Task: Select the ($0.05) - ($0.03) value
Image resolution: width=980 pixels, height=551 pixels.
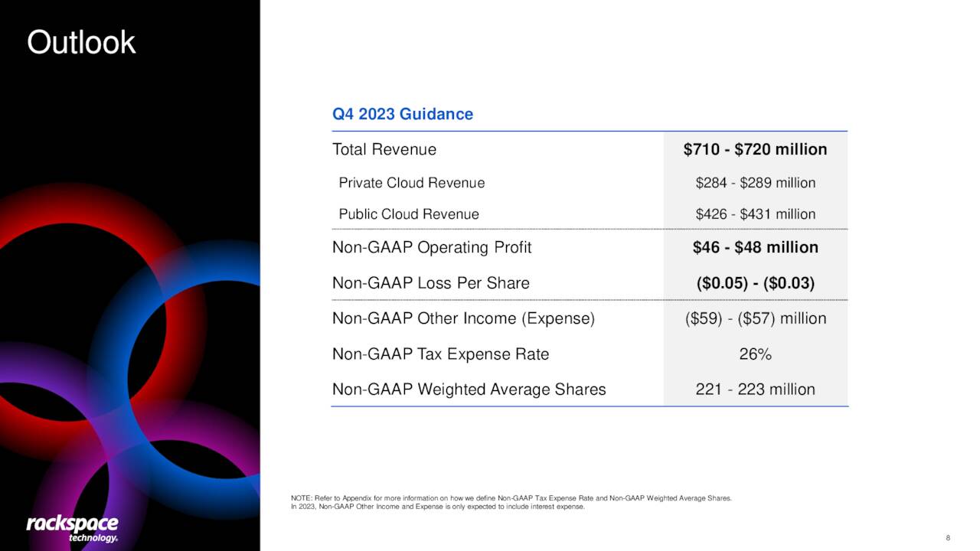Action: pos(755,283)
